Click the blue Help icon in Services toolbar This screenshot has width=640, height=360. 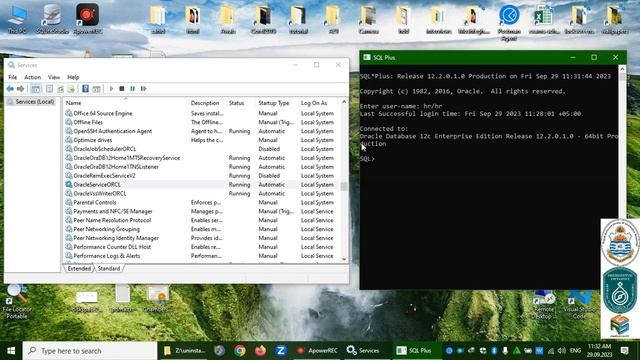tap(85, 89)
